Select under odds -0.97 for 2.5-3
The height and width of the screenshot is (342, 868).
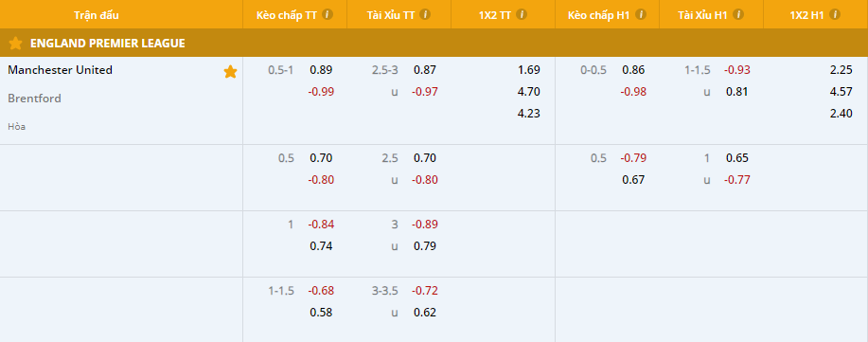(425, 92)
